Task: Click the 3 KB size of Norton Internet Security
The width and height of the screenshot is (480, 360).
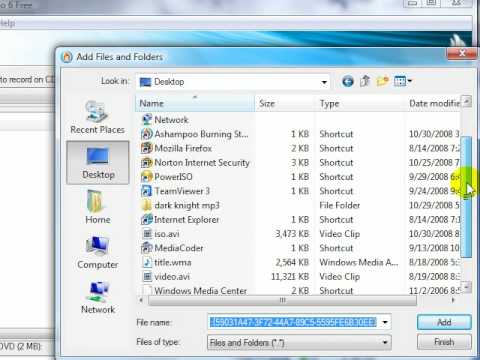Action: coord(300,163)
